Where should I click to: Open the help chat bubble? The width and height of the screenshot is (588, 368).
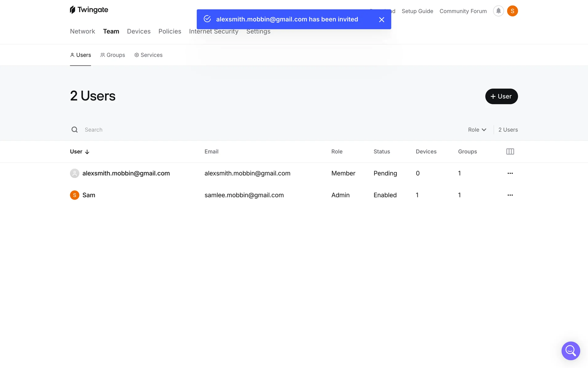click(x=571, y=351)
